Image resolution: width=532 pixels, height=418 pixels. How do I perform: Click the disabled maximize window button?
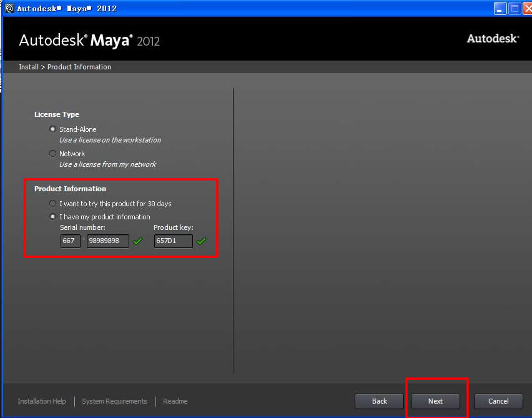pyautogui.click(x=515, y=9)
